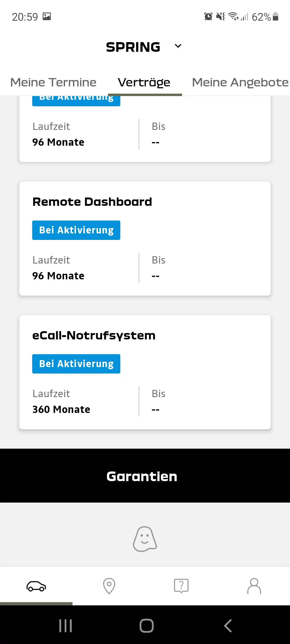The image size is (290, 644).
Task: Open Android recent apps button
Action: (x=66, y=626)
